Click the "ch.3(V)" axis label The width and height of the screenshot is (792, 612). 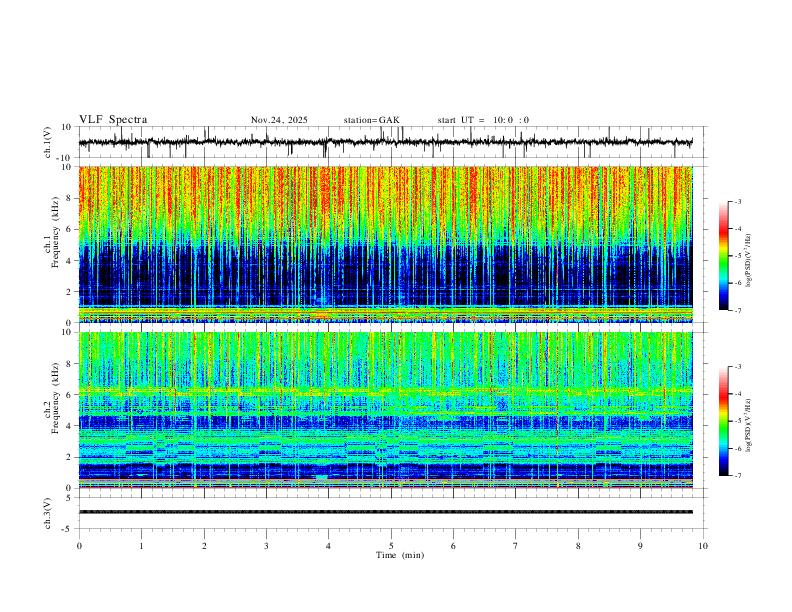48,514
